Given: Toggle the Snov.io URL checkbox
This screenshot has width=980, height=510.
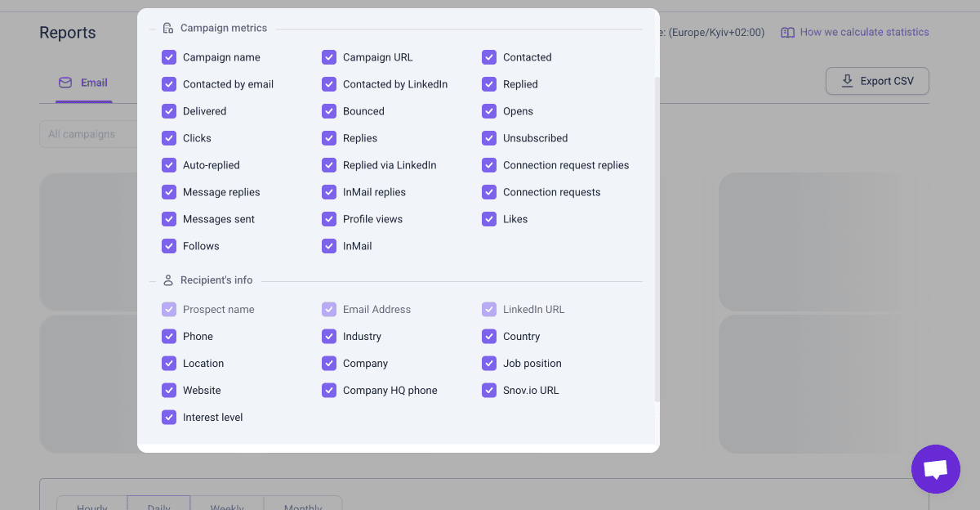Looking at the screenshot, I should tap(489, 391).
